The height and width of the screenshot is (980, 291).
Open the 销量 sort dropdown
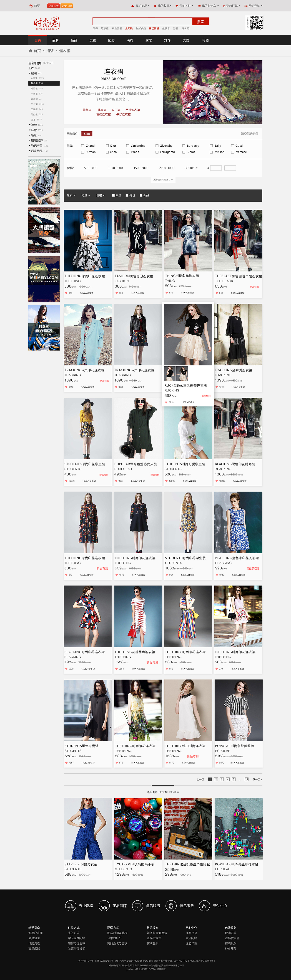[x=86, y=196]
